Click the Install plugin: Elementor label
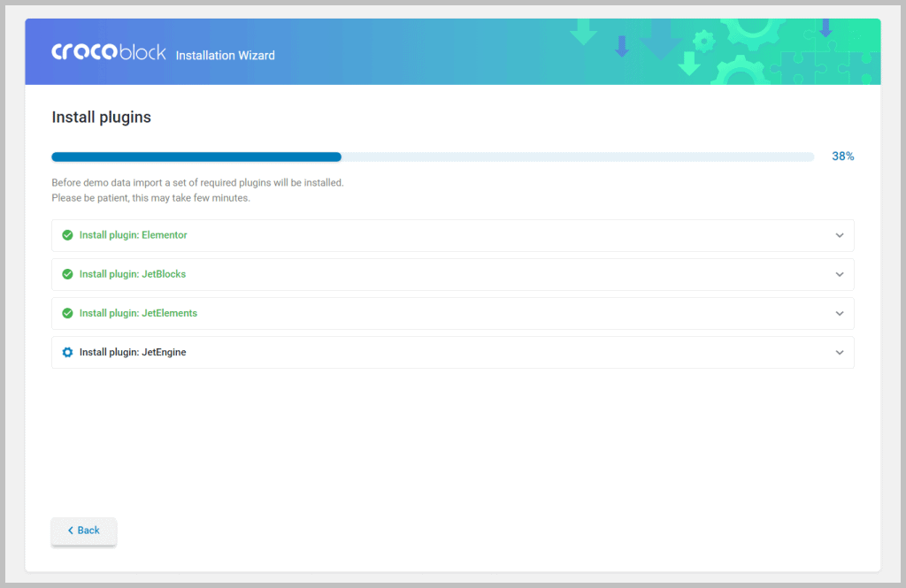Image resolution: width=906 pixels, height=588 pixels. click(134, 235)
